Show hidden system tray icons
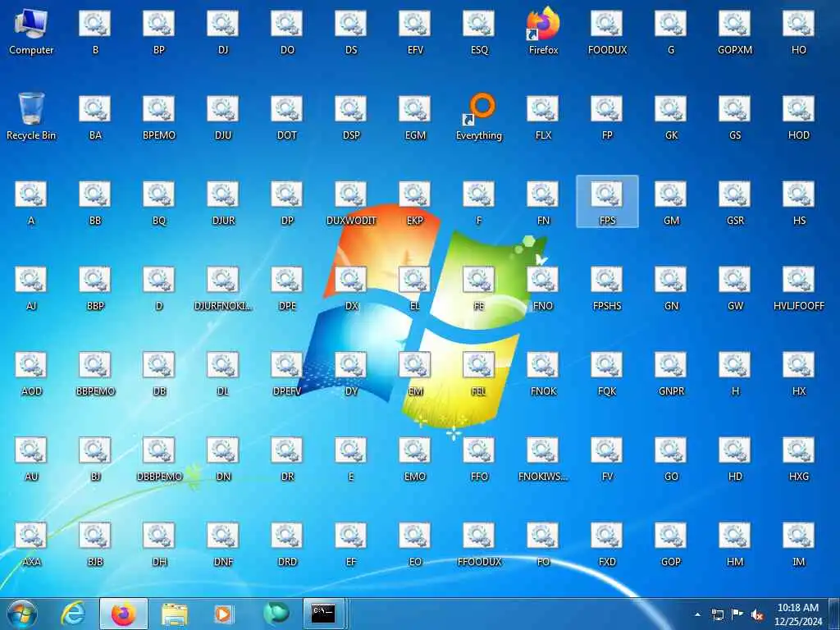This screenshot has width=840, height=630. pos(697,614)
